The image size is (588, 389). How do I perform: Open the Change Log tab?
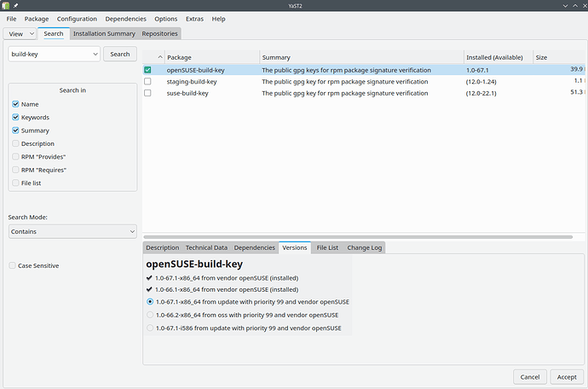365,247
